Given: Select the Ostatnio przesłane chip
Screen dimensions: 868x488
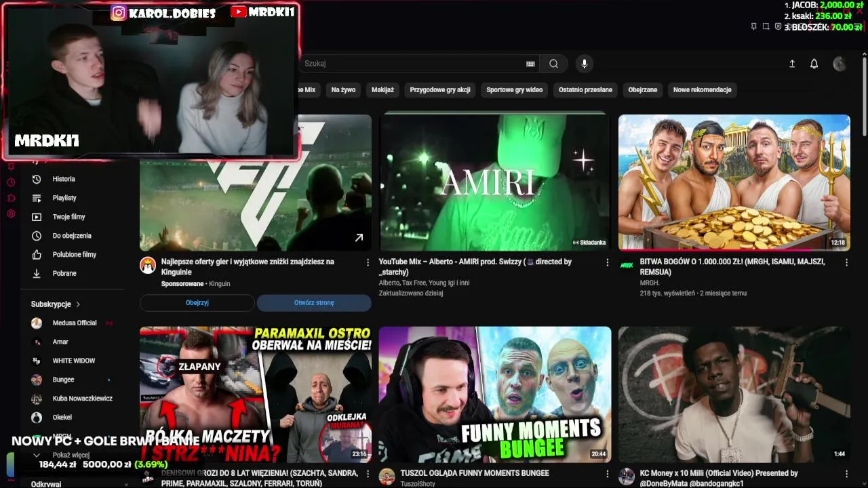Looking at the screenshot, I should click(x=585, y=89).
